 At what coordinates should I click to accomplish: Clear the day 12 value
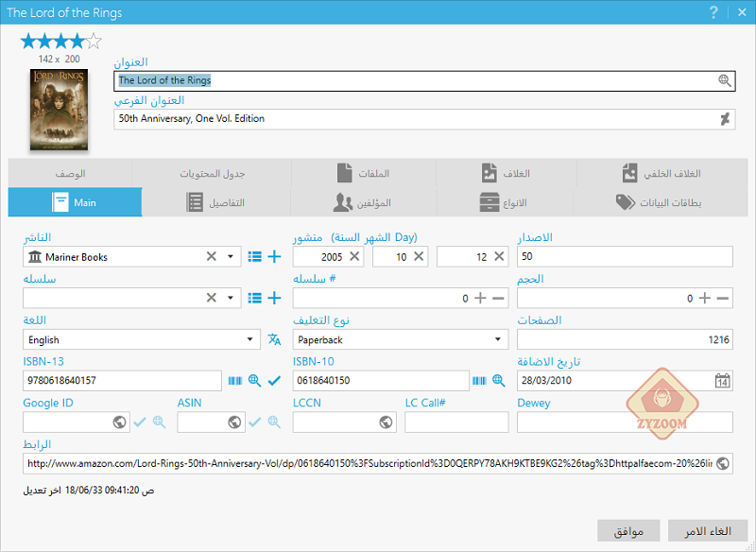click(499, 256)
